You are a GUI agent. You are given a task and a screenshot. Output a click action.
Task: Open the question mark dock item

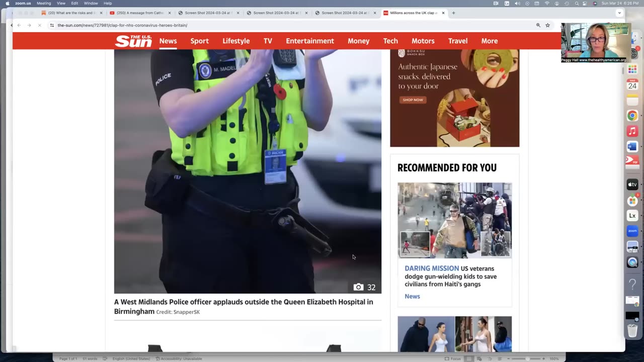click(x=632, y=285)
